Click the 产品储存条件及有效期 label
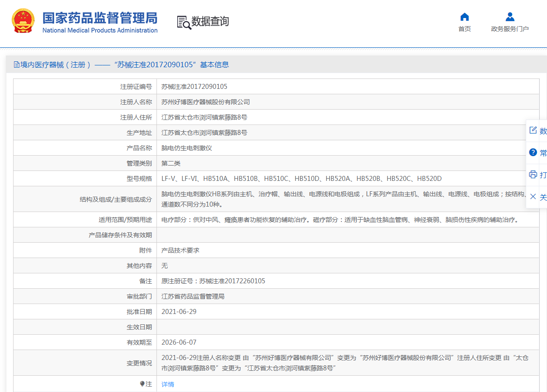Image resolution: width=547 pixels, height=392 pixels. tap(120, 235)
